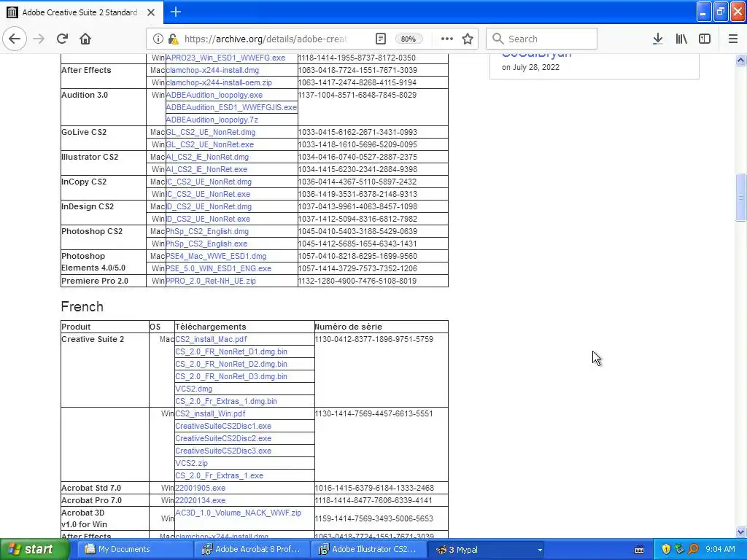Download IC_CS2_UE_NonRet.dmg
The image size is (747, 560).
pyautogui.click(x=209, y=182)
